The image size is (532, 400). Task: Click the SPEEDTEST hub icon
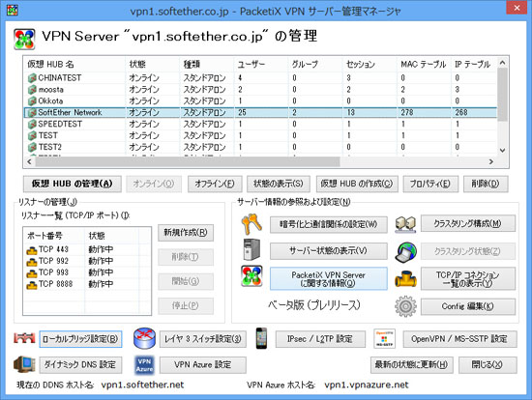[32, 124]
